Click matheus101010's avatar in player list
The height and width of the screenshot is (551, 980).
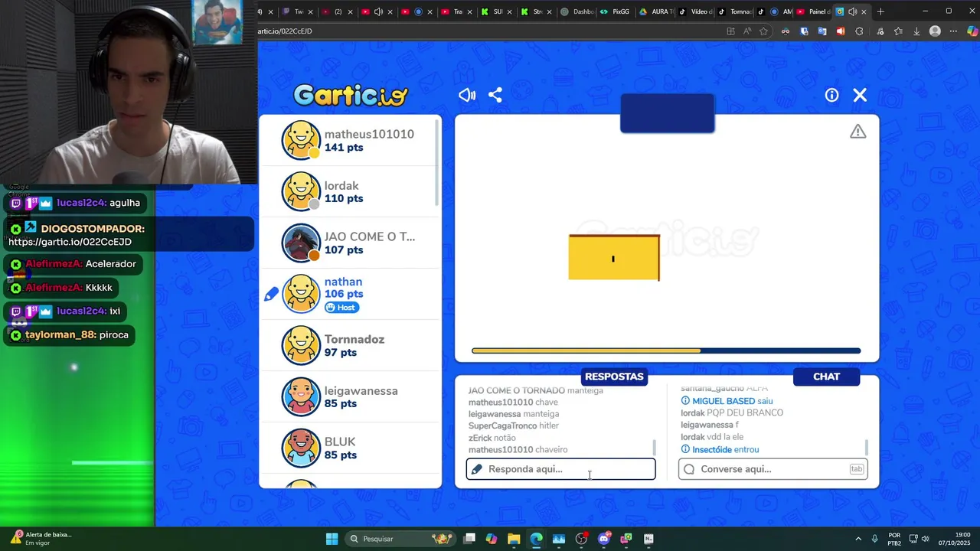(300, 140)
